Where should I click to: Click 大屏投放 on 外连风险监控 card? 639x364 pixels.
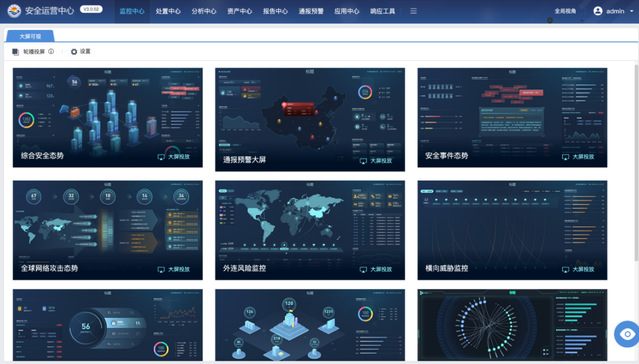point(376,269)
